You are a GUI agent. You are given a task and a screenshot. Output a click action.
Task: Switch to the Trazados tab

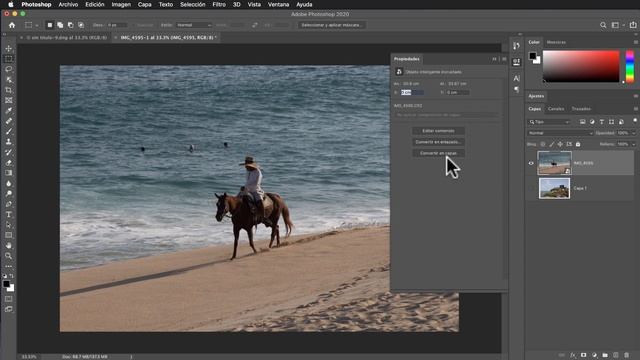click(581, 109)
